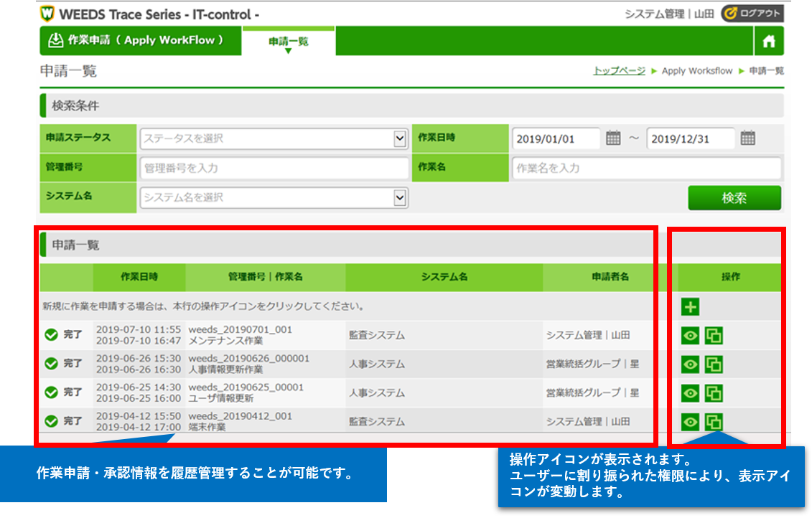Copy the weeds_20190626_000001 application using duplicate icon
Image resolution: width=812 pixels, height=518 pixels.
[x=714, y=364]
